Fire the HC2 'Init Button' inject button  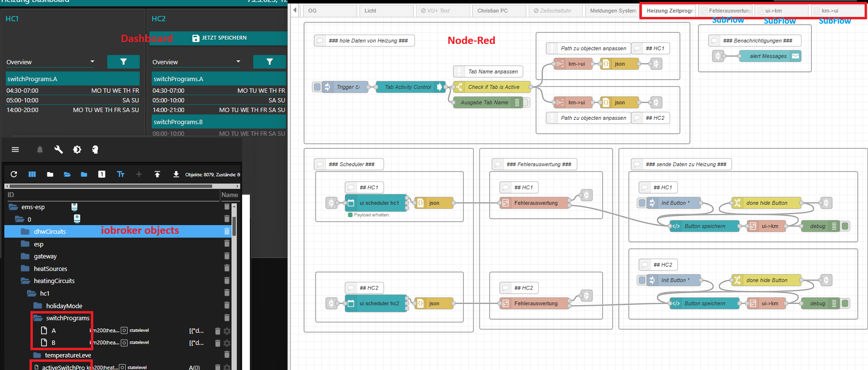[x=642, y=280]
